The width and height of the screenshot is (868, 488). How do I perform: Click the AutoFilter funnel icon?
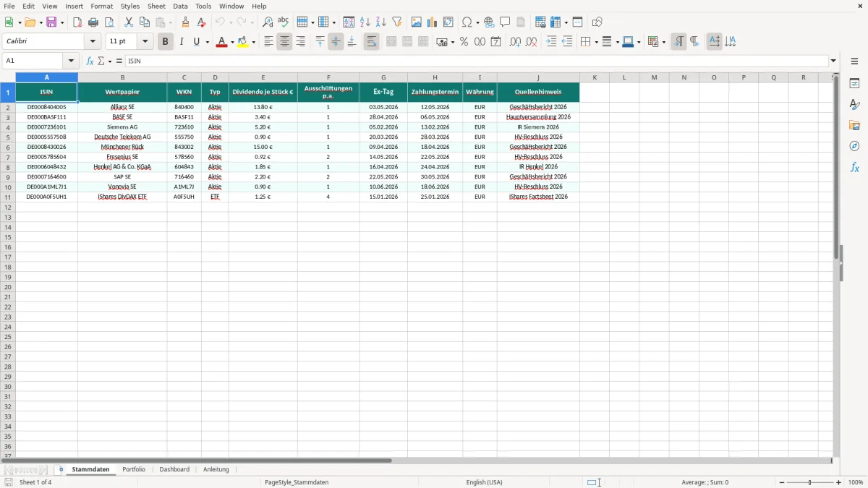(x=397, y=22)
